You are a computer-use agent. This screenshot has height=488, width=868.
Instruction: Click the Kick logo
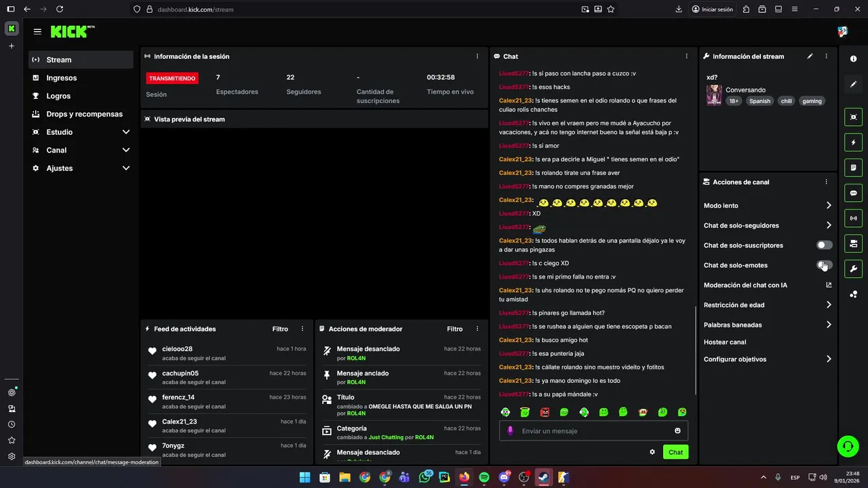[73, 31]
